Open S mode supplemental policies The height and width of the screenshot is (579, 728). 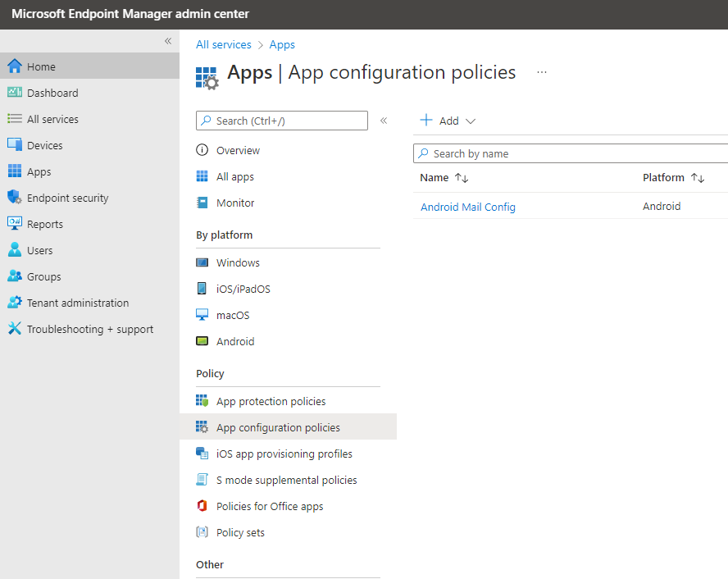coord(288,479)
